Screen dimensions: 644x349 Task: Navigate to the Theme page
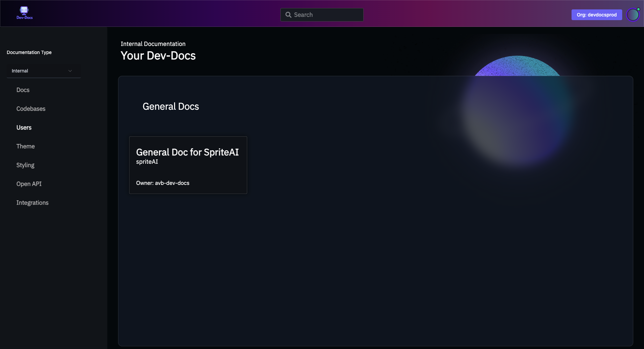coord(25,146)
